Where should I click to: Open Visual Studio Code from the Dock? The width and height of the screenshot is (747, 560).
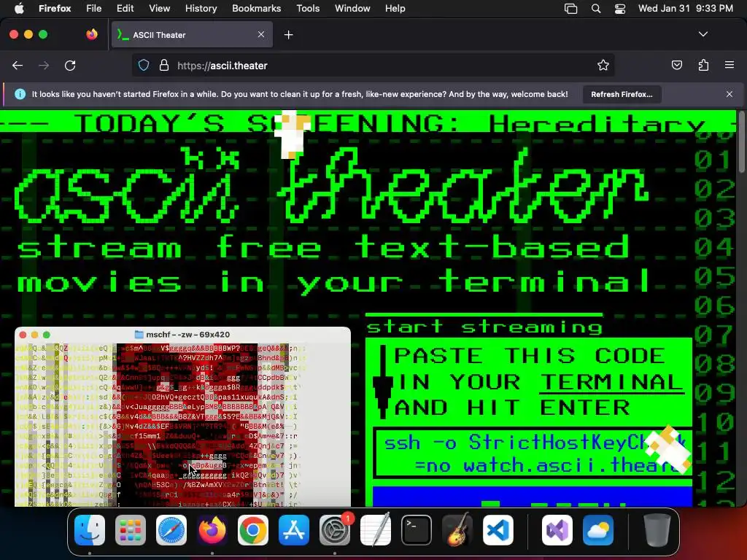(498, 530)
